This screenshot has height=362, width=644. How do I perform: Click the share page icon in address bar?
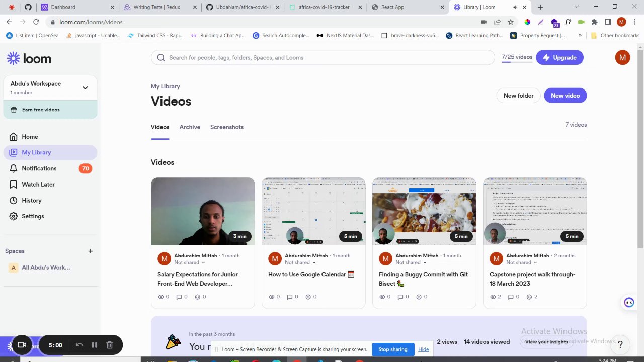point(497,22)
